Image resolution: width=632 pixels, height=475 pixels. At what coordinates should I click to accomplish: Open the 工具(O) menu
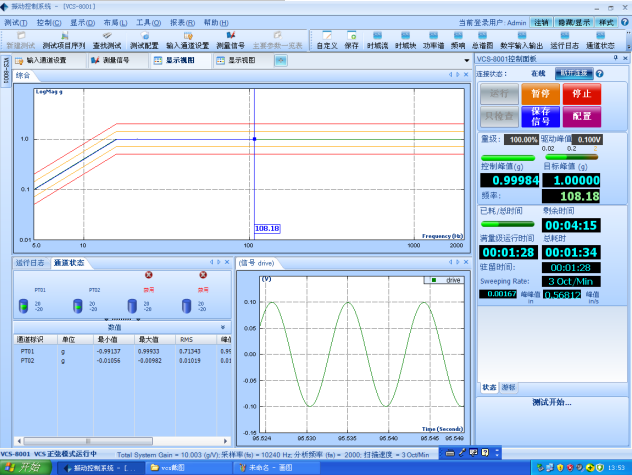(x=148, y=23)
